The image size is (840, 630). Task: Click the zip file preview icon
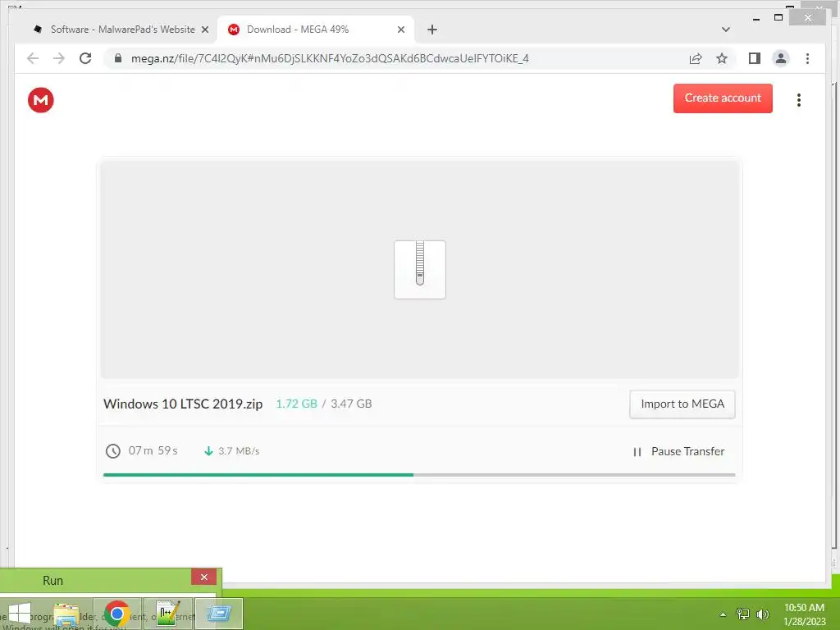[x=420, y=269]
